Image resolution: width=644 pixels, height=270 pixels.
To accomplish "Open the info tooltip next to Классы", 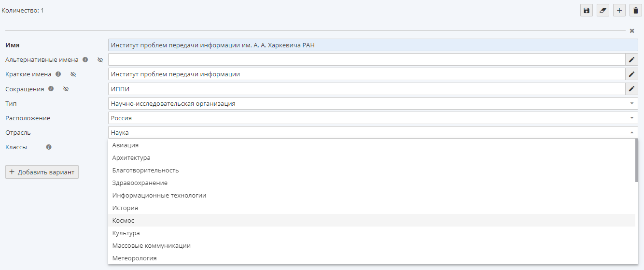I will coord(49,147).
